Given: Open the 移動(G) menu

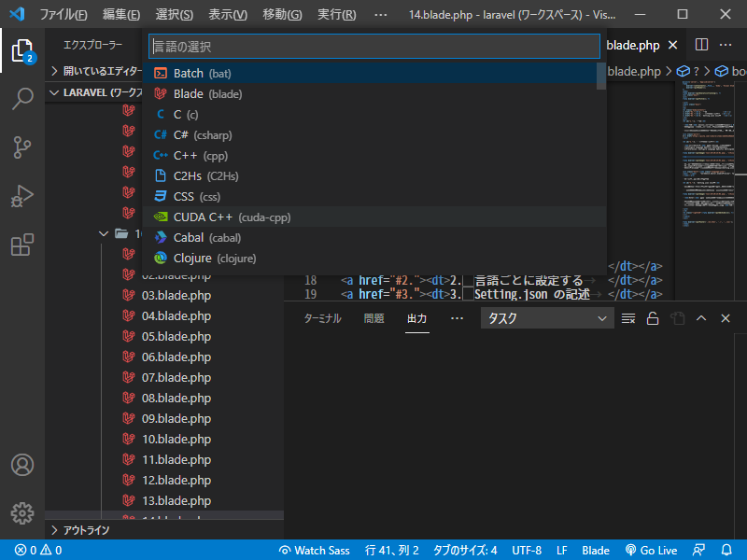Looking at the screenshot, I should (x=282, y=14).
